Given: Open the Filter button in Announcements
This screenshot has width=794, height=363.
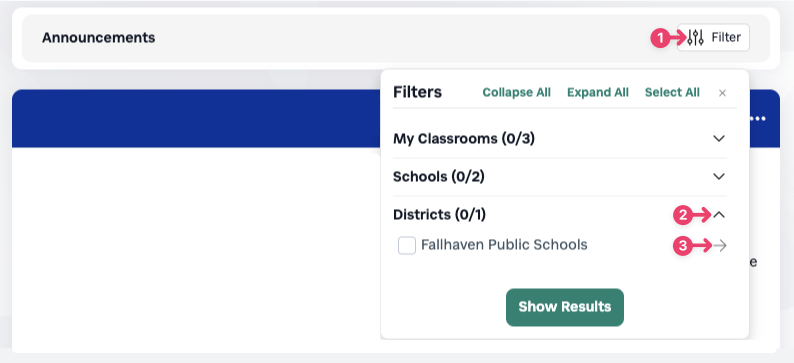Looking at the screenshot, I should (713, 37).
